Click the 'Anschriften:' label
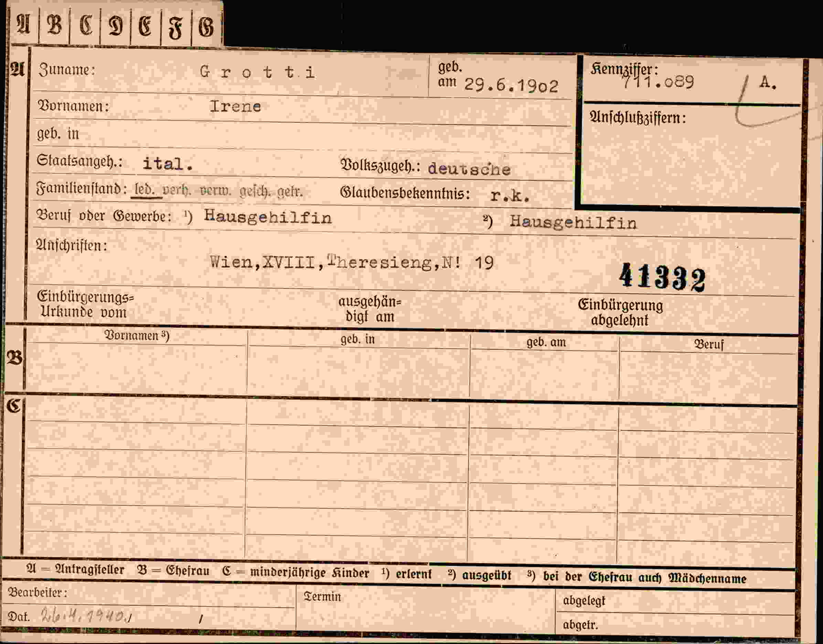The image size is (823, 644). (71, 246)
